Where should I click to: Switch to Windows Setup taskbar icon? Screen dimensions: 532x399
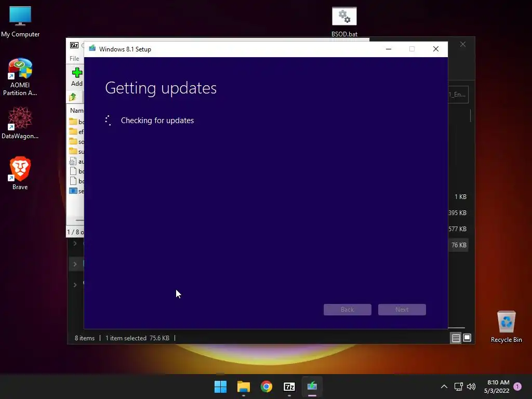pyautogui.click(x=312, y=387)
